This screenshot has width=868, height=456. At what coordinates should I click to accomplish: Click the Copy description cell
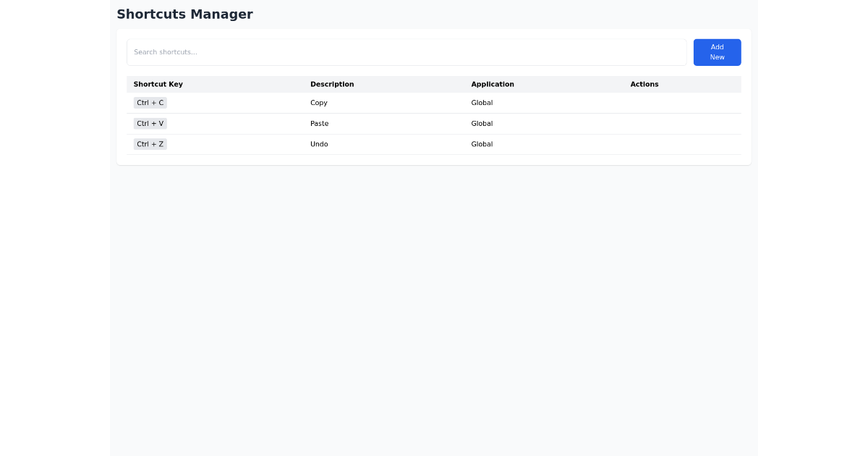click(x=319, y=102)
